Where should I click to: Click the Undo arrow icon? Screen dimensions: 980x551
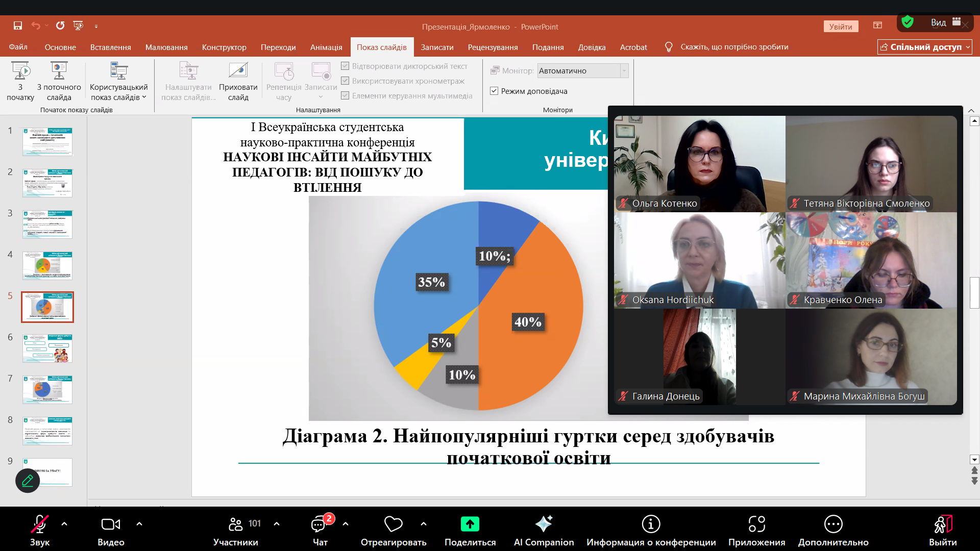(35, 26)
